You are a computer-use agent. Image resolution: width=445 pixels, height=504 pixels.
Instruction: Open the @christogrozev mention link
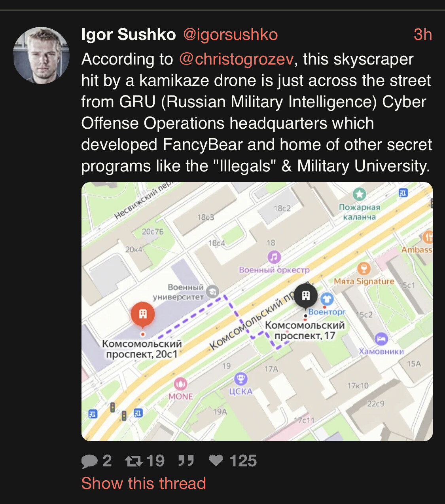236,59
